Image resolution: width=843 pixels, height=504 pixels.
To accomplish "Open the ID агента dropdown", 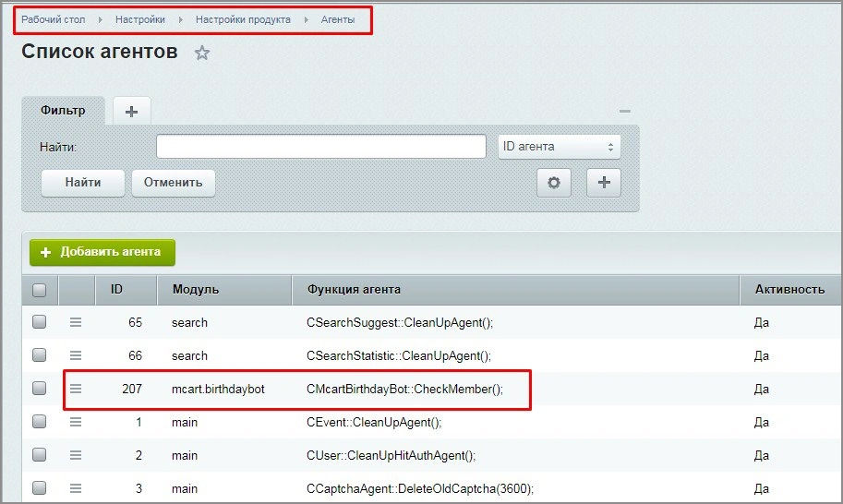I will point(560,147).
